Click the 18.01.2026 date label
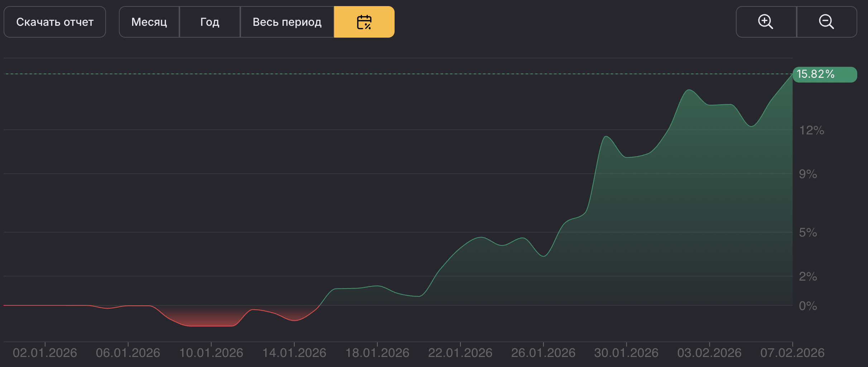Viewport: 868px width, 367px height. click(377, 353)
